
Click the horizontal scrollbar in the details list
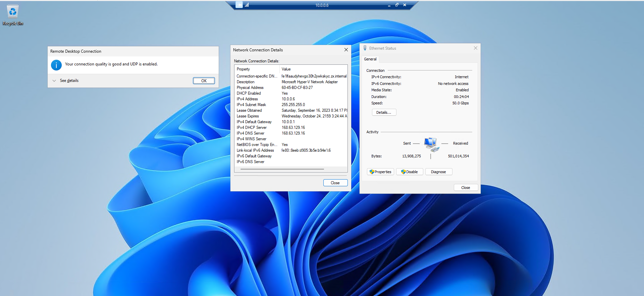(282, 169)
